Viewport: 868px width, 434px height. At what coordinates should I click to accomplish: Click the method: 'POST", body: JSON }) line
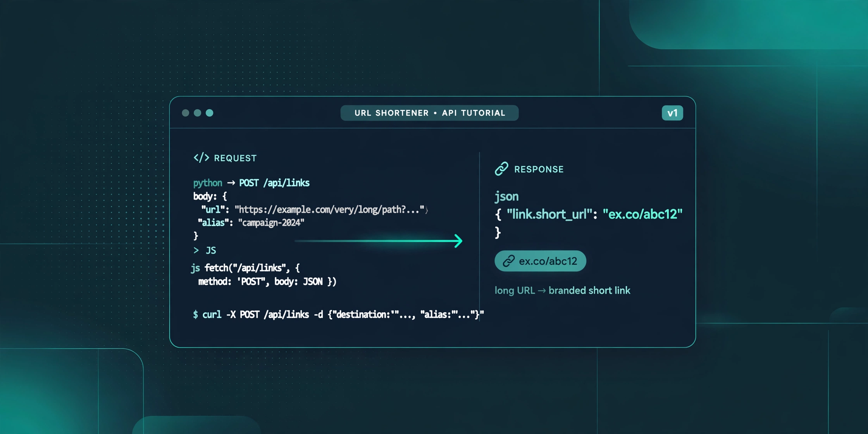[x=267, y=281]
